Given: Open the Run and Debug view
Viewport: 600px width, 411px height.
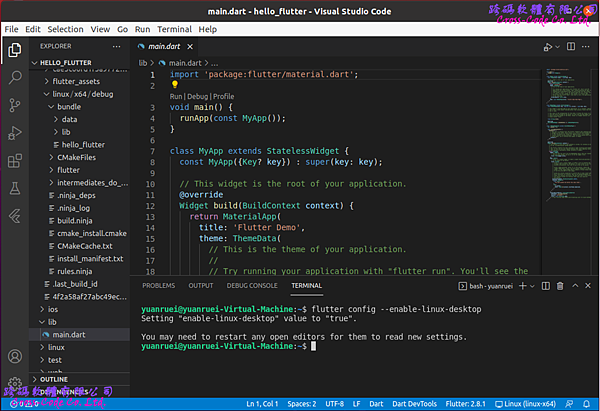Looking at the screenshot, I should [x=15, y=132].
